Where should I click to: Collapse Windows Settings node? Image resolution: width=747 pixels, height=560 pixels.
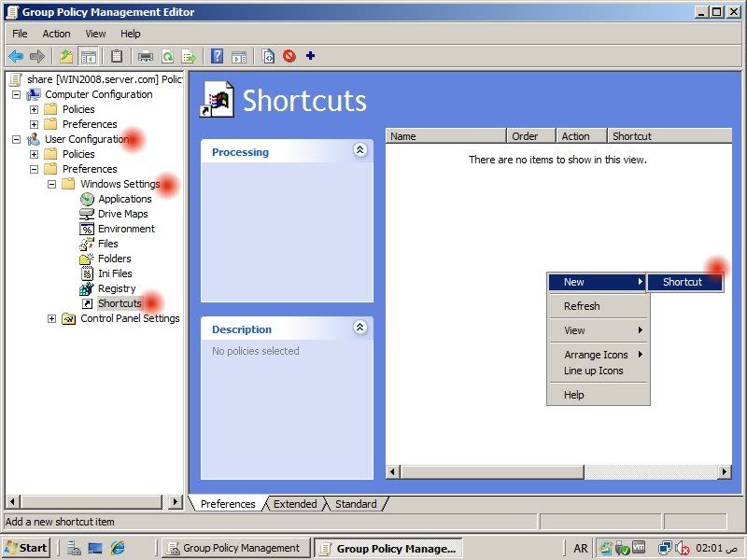52,184
